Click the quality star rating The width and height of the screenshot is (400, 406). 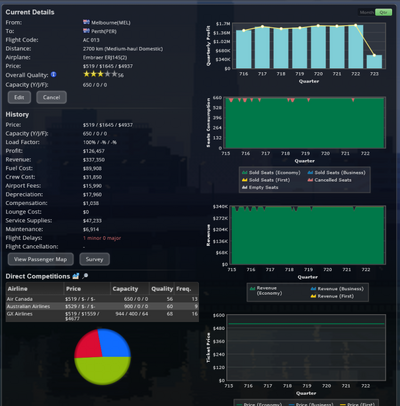(x=100, y=74)
